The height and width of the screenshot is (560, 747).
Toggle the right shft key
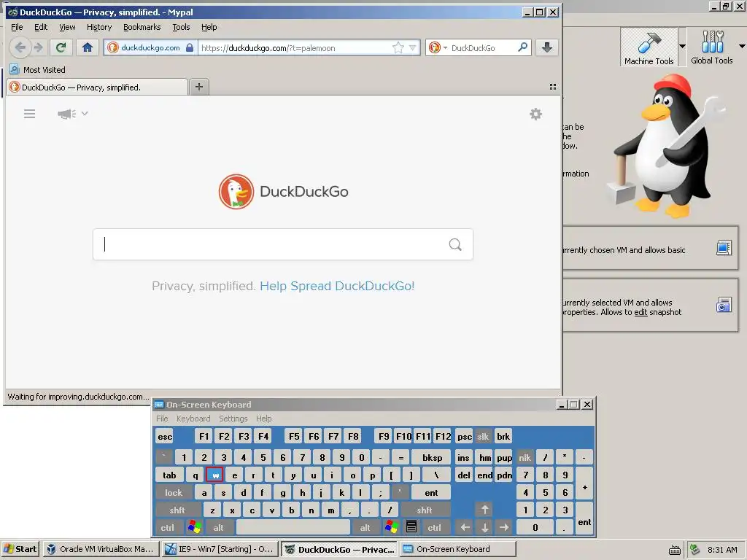tap(425, 510)
